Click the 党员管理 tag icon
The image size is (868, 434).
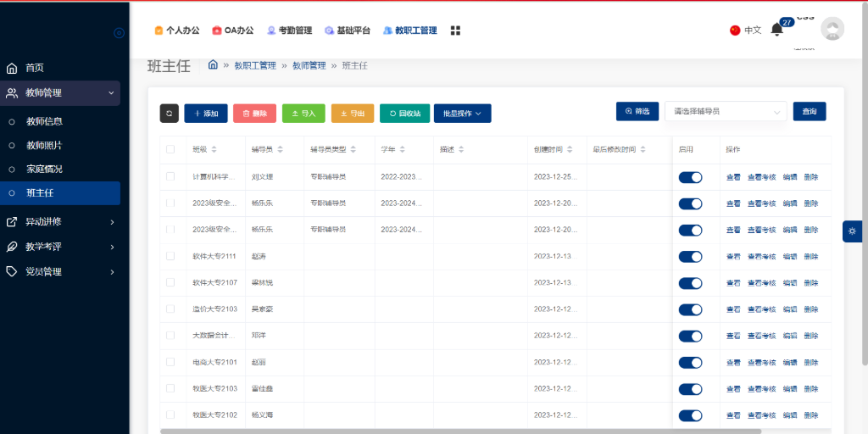click(x=12, y=272)
